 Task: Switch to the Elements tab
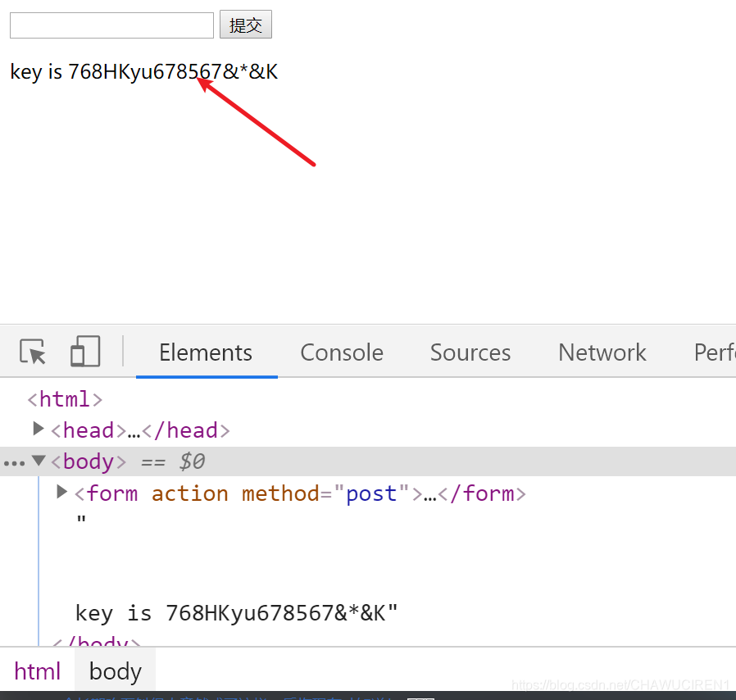206,352
